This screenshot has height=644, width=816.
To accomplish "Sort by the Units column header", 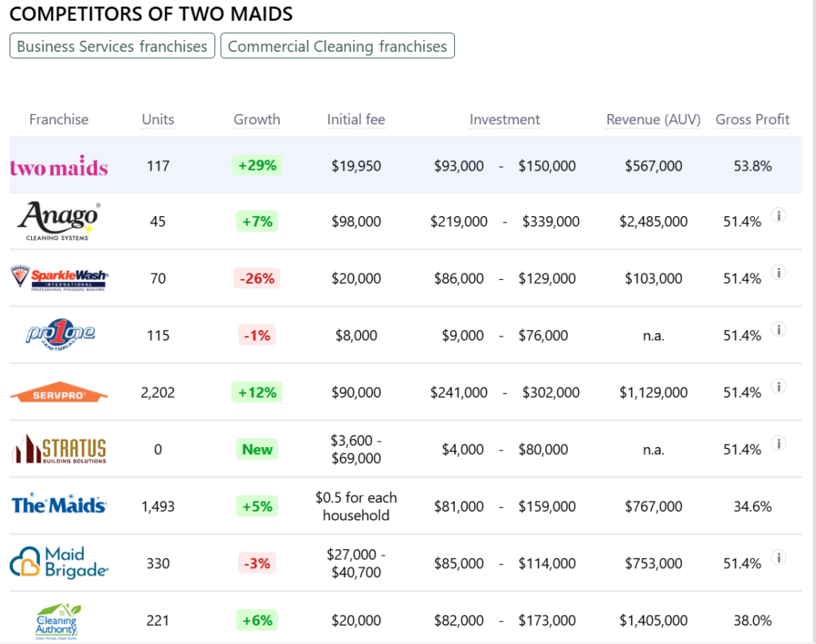I will coord(159,120).
